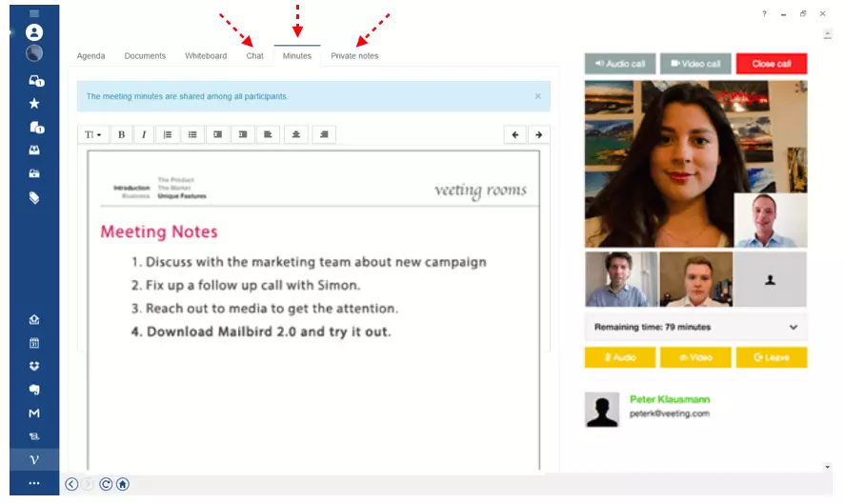Open the archive box icon
The image size is (845, 504).
[34, 173]
